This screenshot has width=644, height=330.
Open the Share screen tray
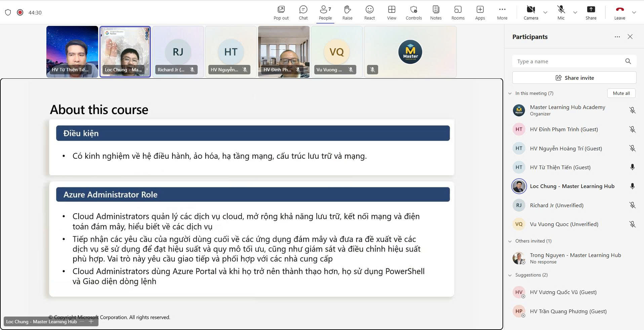coord(591,13)
